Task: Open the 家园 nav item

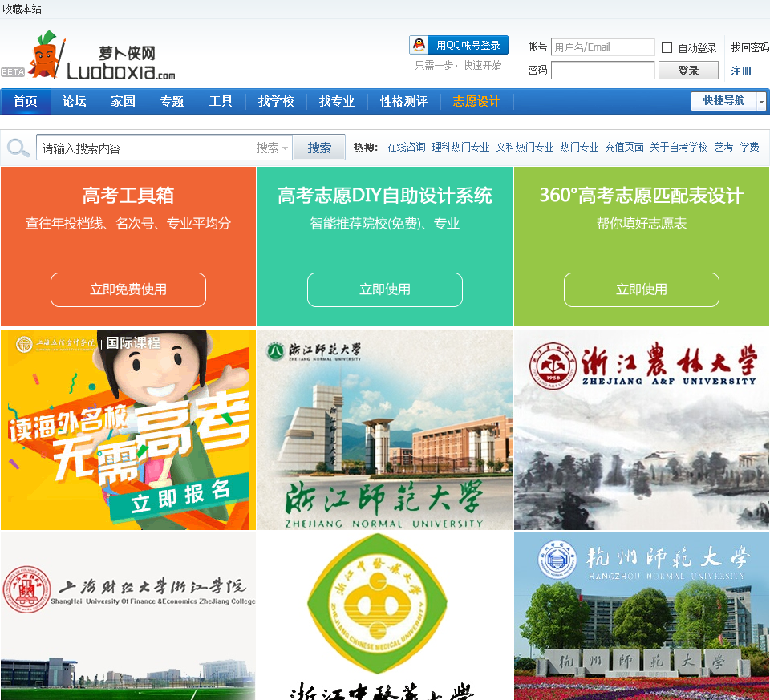Action: point(123,102)
